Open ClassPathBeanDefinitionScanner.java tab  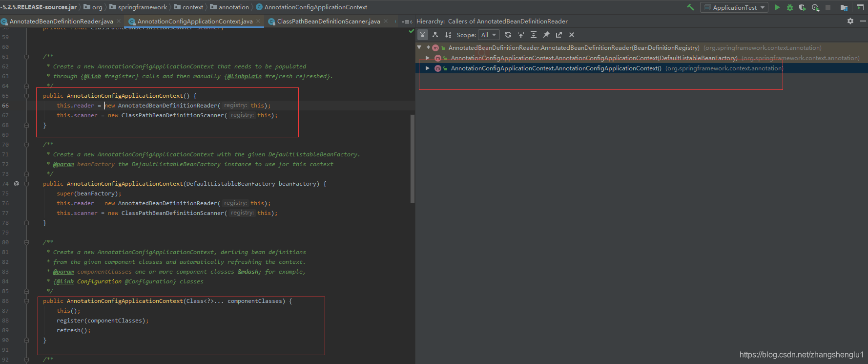point(329,21)
